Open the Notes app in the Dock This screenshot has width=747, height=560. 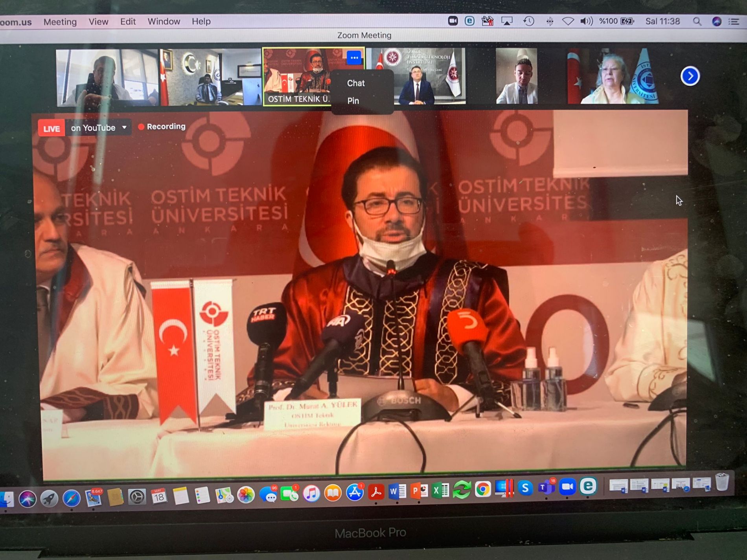coord(181,496)
